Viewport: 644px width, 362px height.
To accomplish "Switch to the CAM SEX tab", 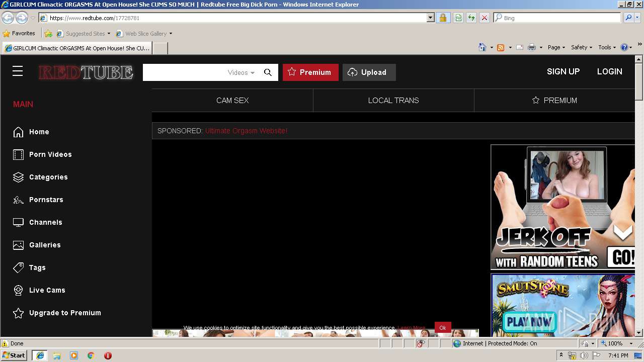I will [x=232, y=101].
